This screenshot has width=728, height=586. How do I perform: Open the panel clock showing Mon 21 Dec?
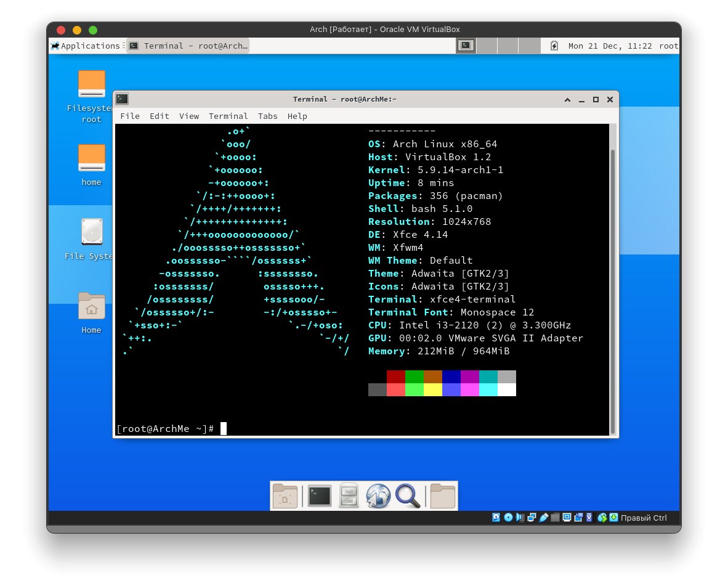[x=610, y=46]
